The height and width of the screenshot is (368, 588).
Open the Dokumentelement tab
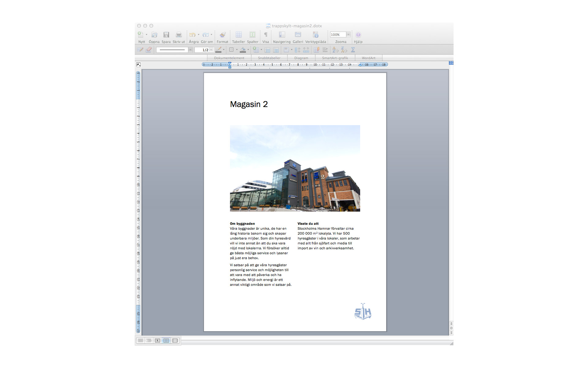229,58
